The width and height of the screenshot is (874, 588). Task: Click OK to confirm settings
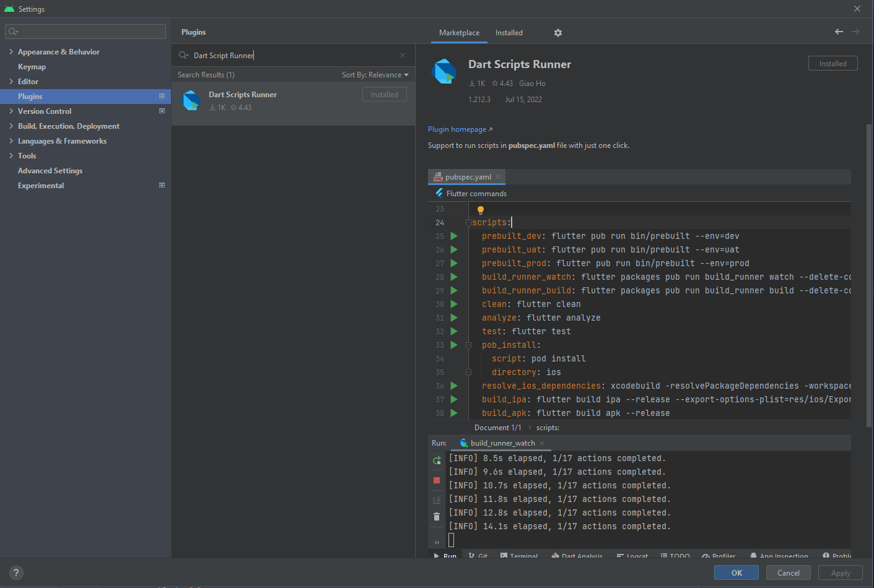tap(736, 573)
